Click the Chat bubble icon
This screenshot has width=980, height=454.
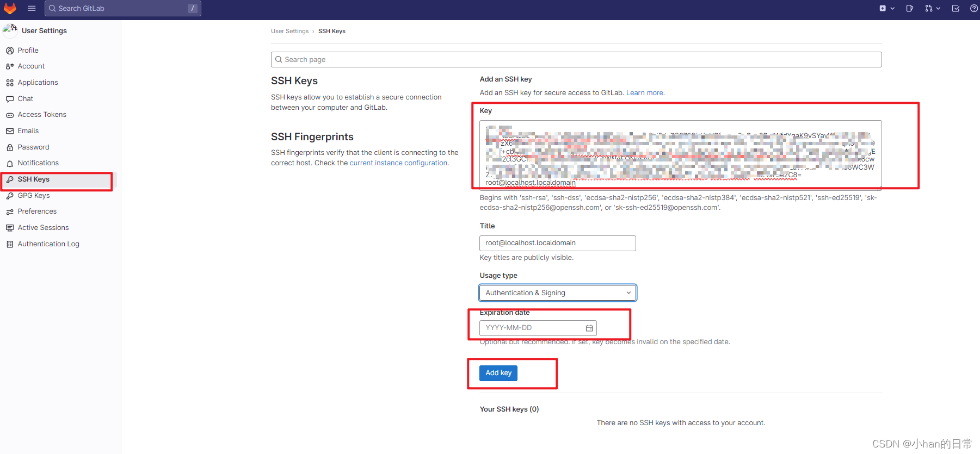(x=10, y=99)
